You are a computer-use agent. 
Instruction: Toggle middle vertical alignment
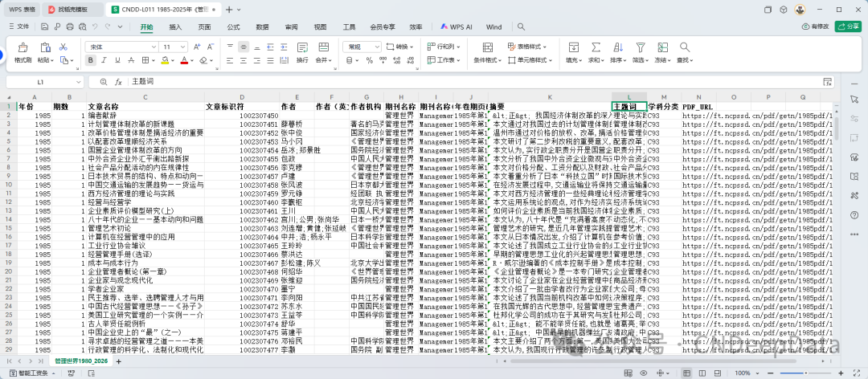coord(244,47)
